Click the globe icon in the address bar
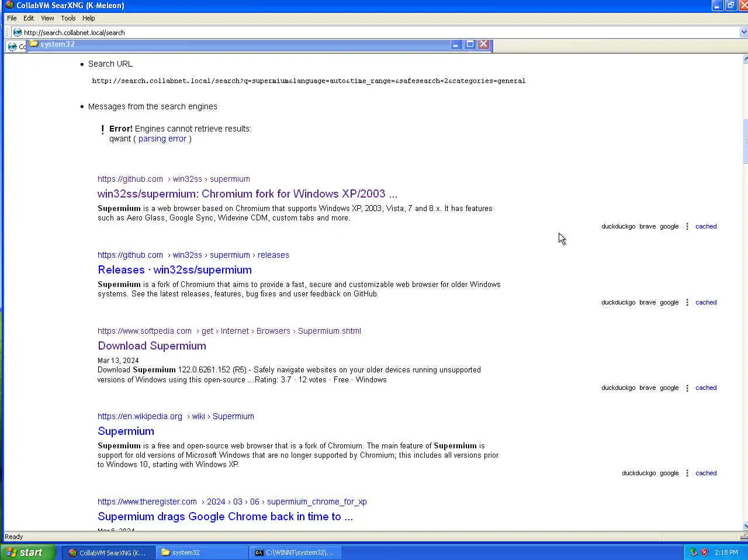 (x=18, y=32)
